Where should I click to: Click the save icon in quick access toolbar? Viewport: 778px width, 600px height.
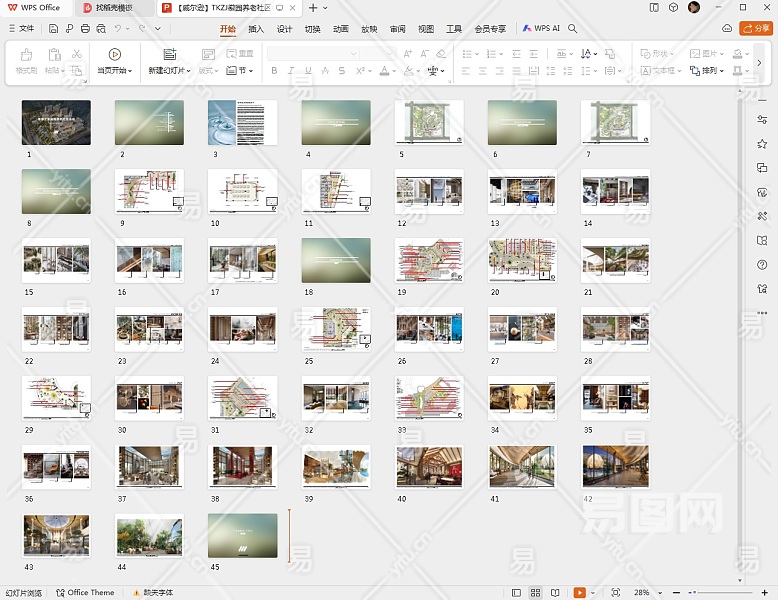[54, 29]
